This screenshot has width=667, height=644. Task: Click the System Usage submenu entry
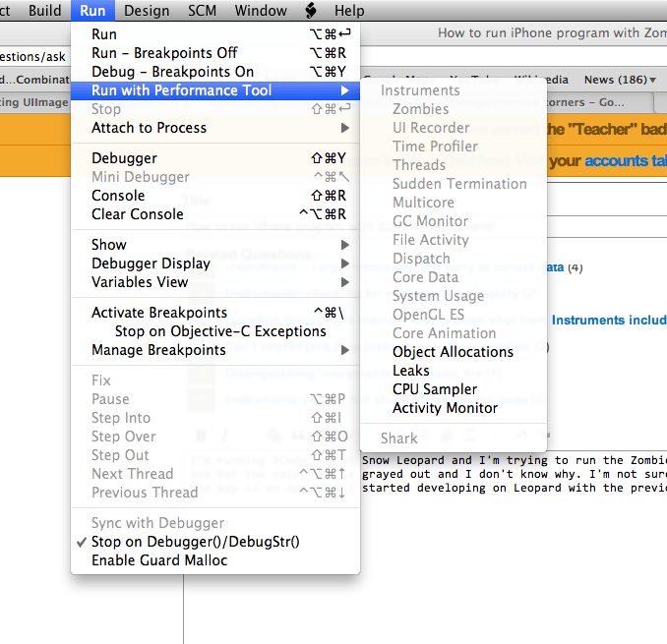pos(454,296)
